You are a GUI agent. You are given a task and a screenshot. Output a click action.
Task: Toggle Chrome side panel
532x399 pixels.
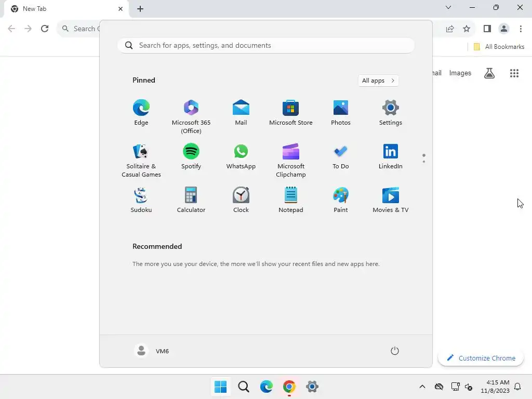[487, 29]
